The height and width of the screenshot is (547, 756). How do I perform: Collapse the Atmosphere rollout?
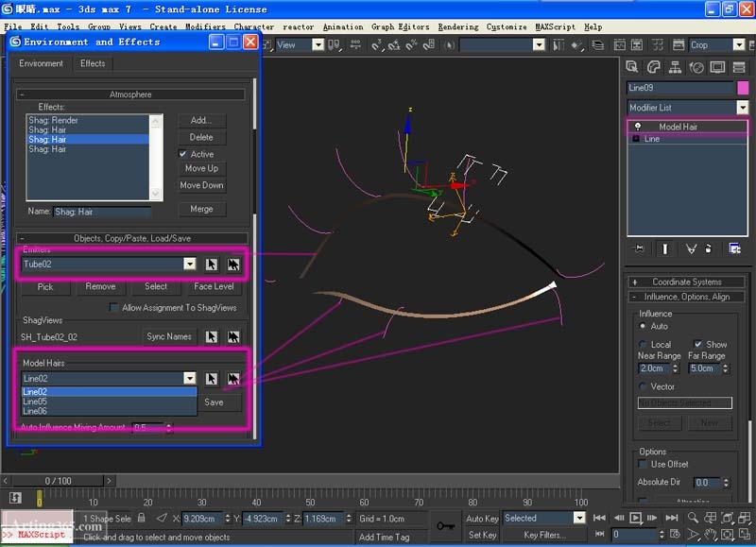(x=130, y=94)
